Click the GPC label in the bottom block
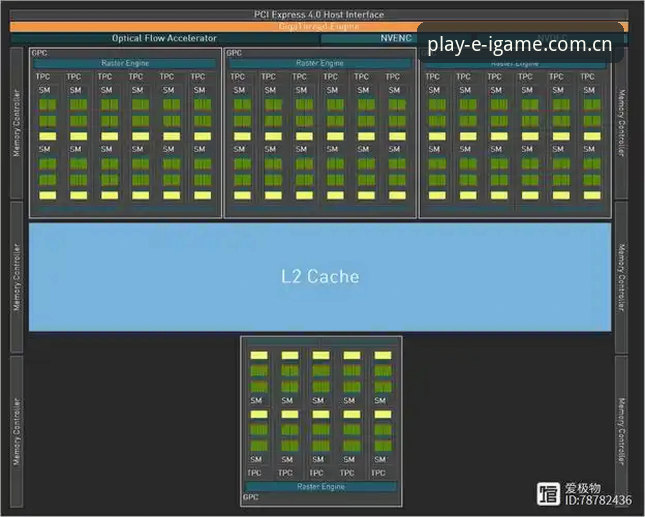This screenshot has height=517, width=645. point(251,497)
